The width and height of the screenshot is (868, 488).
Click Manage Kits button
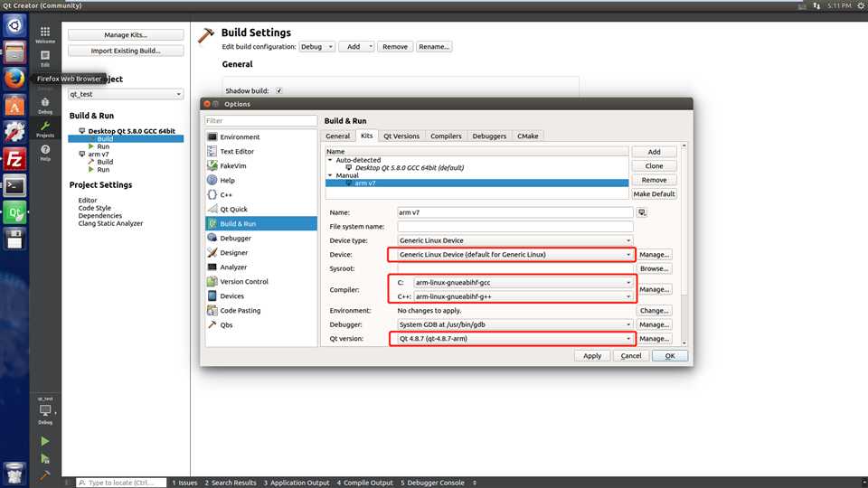point(126,35)
